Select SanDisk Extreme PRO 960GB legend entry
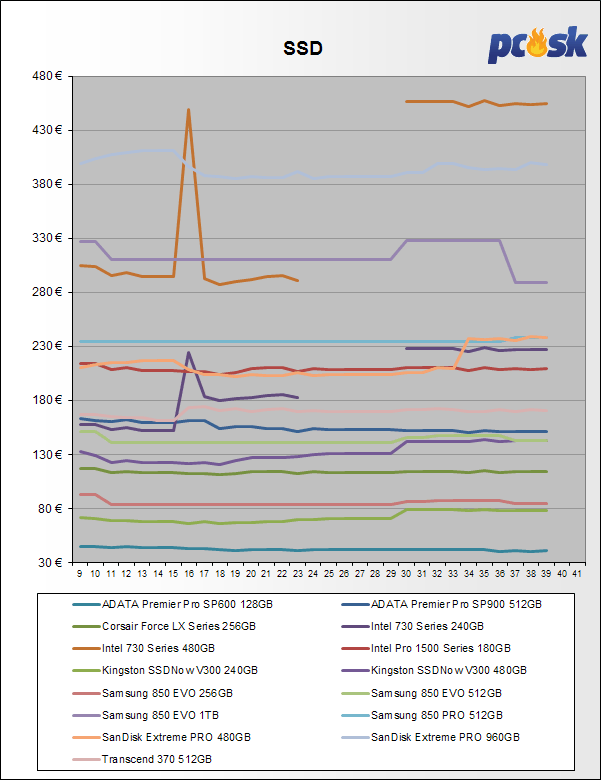Screen dimensions: 601x780 click(430, 737)
